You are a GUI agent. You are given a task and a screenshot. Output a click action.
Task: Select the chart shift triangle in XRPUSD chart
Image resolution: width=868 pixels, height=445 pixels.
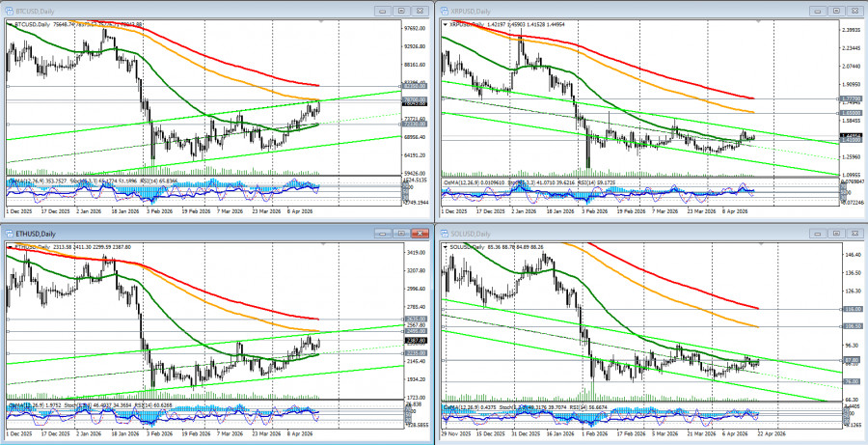(x=758, y=22)
